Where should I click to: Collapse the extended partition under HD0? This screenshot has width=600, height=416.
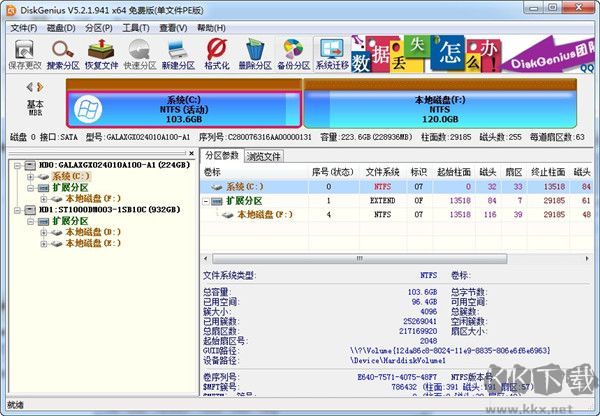coord(30,188)
